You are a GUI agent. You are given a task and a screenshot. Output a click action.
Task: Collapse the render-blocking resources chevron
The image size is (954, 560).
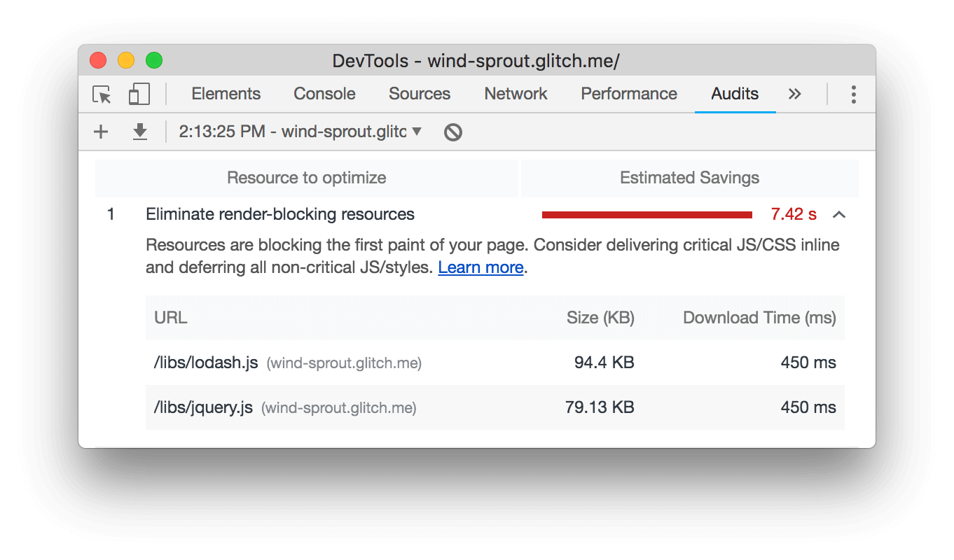(839, 215)
